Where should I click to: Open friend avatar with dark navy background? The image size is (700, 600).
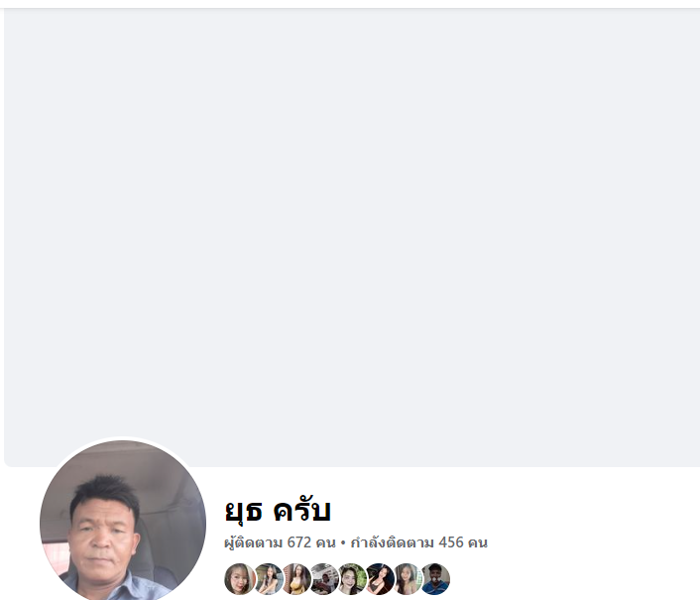pyautogui.click(x=380, y=579)
